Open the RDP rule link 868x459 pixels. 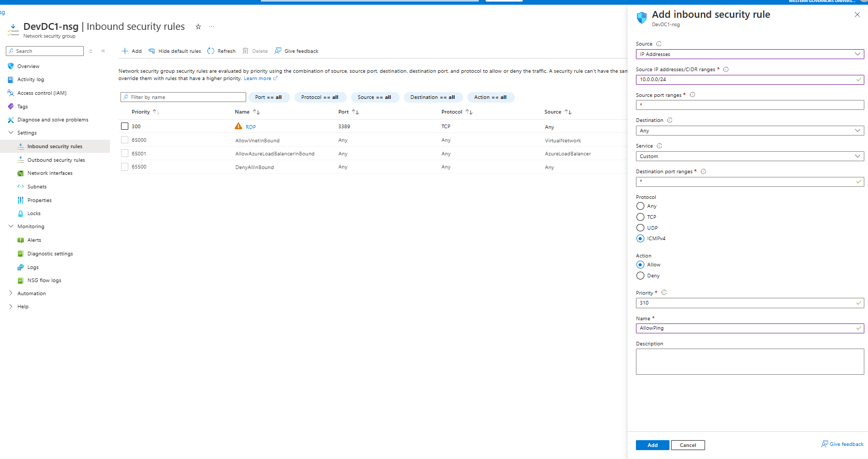point(251,127)
